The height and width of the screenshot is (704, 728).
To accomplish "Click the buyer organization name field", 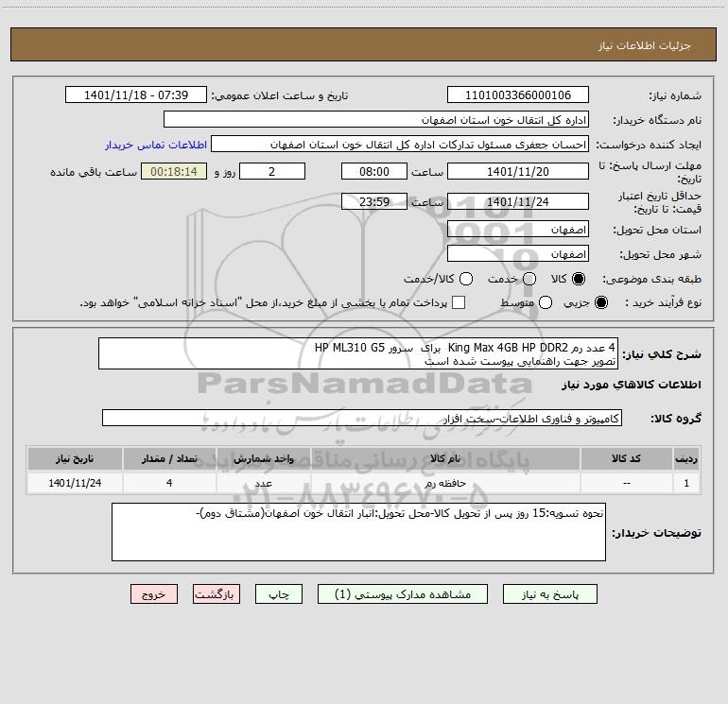I will coord(376,120).
